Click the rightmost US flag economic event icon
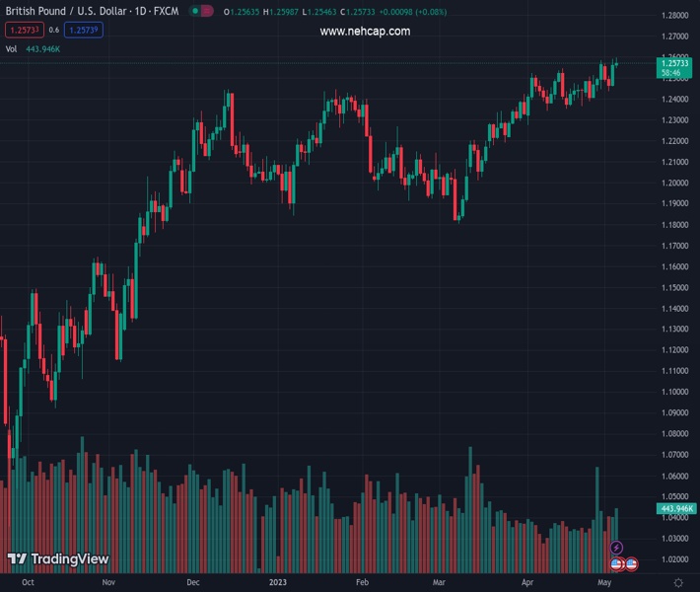 [x=631, y=563]
